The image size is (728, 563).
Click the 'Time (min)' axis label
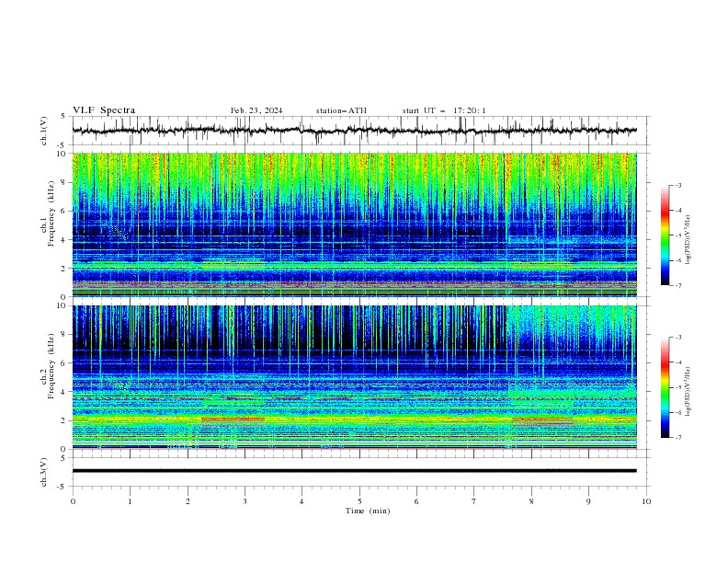point(368,511)
